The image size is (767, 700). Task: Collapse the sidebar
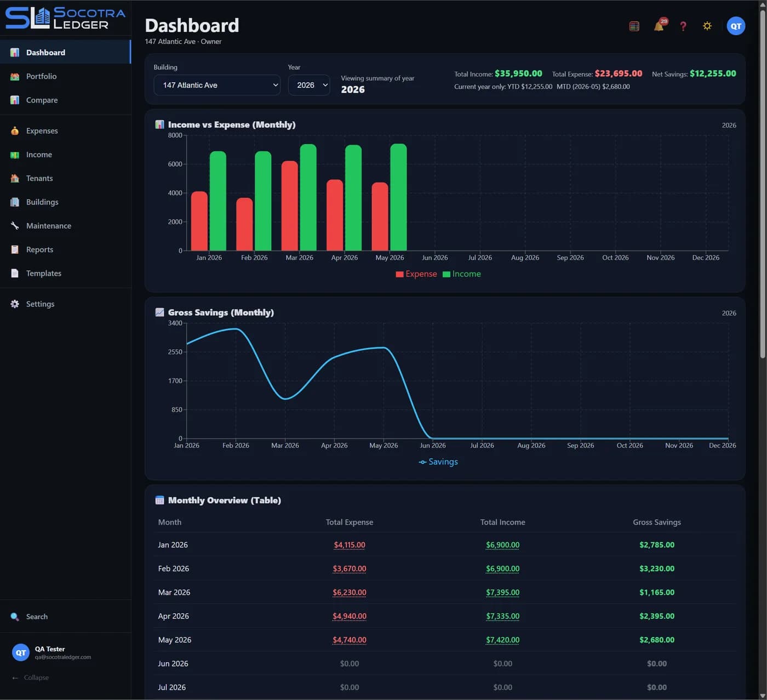pos(30,678)
